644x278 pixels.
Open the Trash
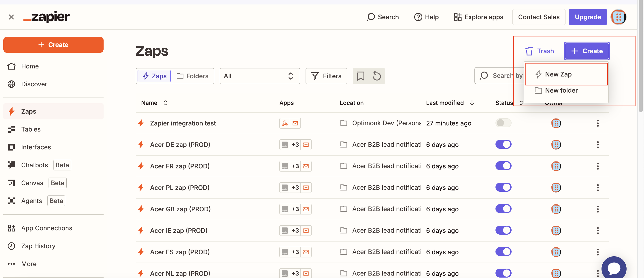(x=540, y=51)
